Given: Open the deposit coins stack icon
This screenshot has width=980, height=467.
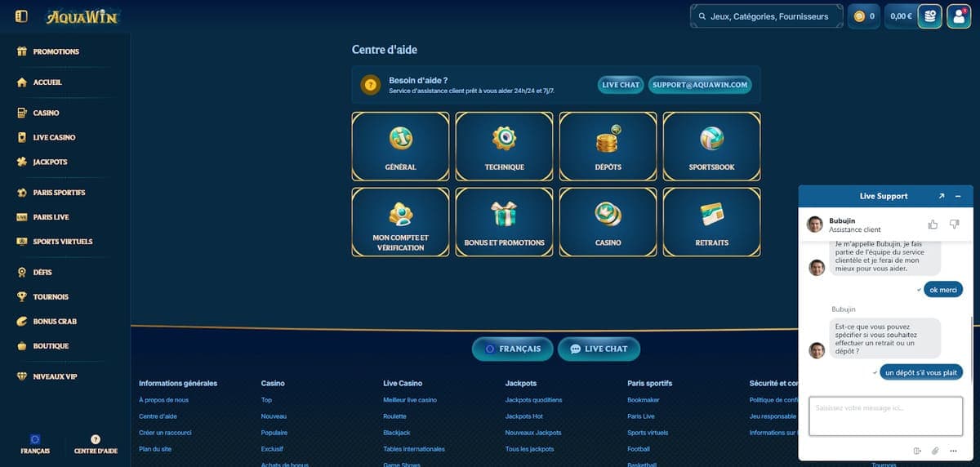Looking at the screenshot, I should (x=929, y=16).
